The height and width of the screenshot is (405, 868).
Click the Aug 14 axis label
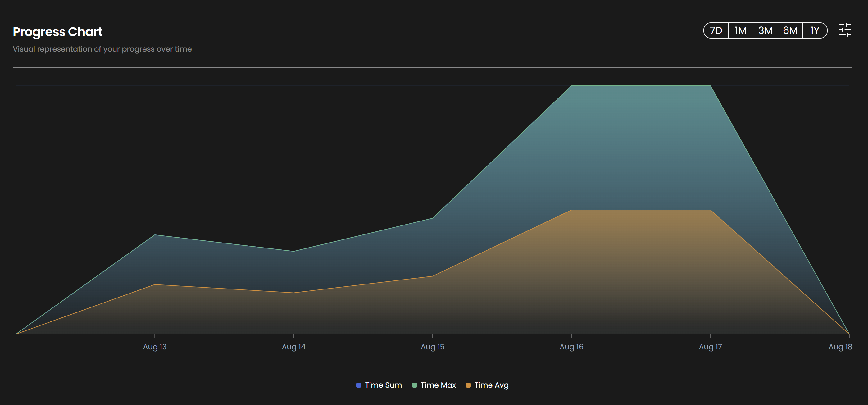[293, 347]
